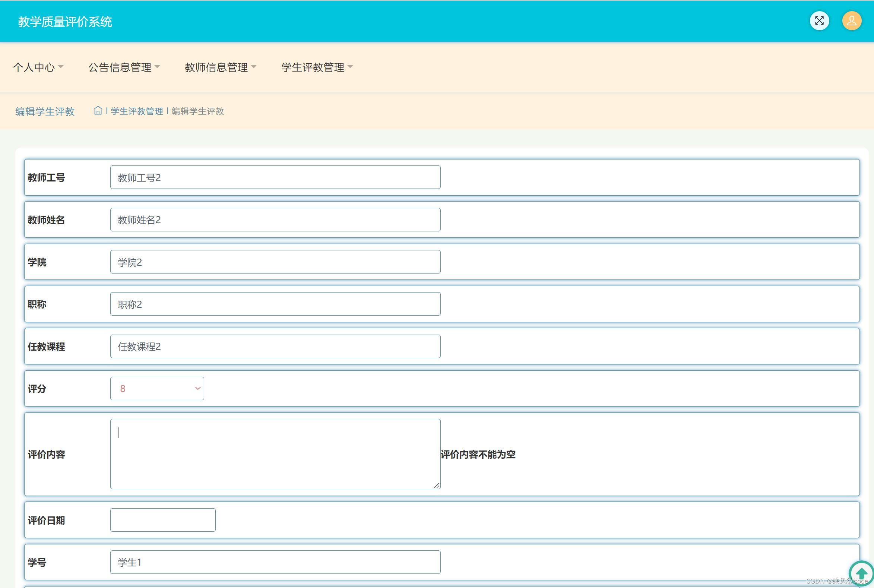Click the fullscreen toggle icon
The width and height of the screenshot is (874, 588).
(819, 21)
